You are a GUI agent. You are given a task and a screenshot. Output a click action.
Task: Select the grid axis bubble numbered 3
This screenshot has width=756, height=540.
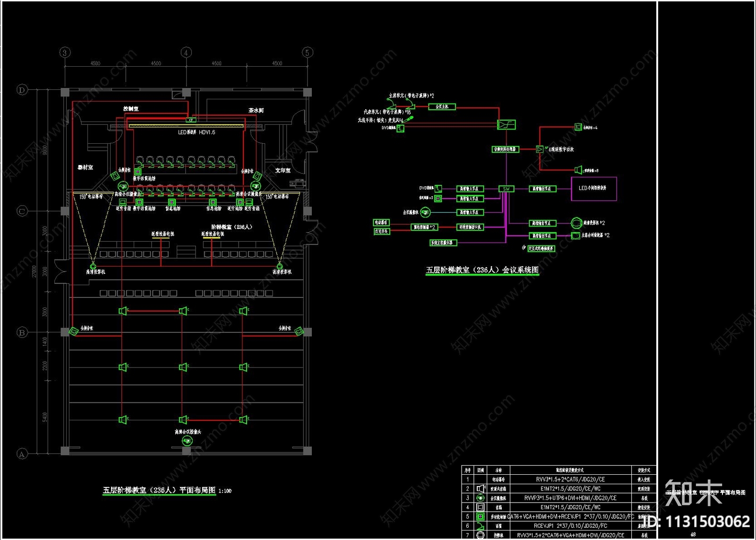click(65, 52)
